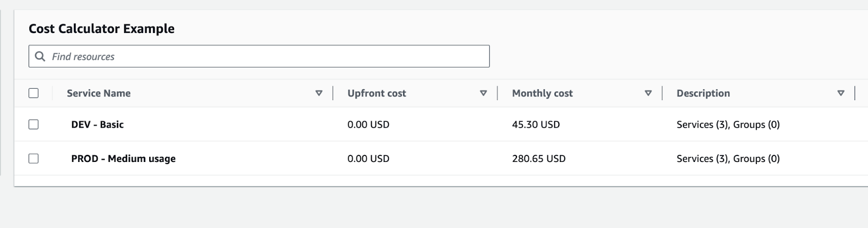The width and height of the screenshot is (868, 228).
Task: Sort by the Service Name triangle icon
Action: point(319,93)
